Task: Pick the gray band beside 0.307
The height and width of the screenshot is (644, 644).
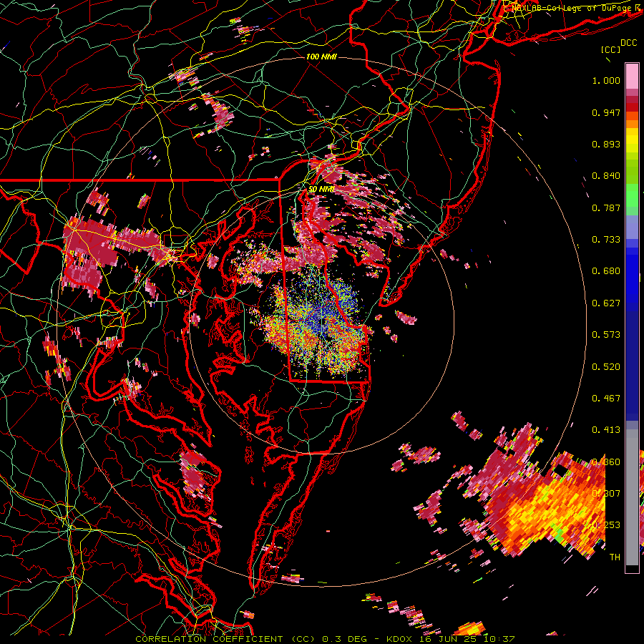Action: 632,497
